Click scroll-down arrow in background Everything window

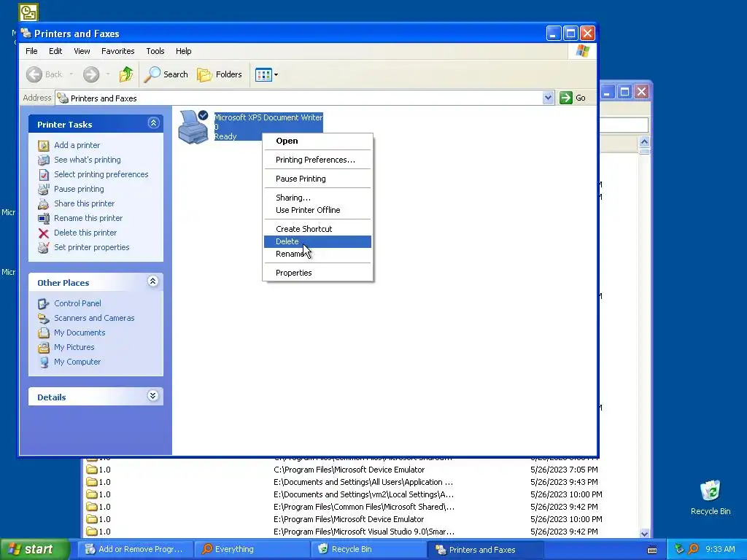coord(644,533)
